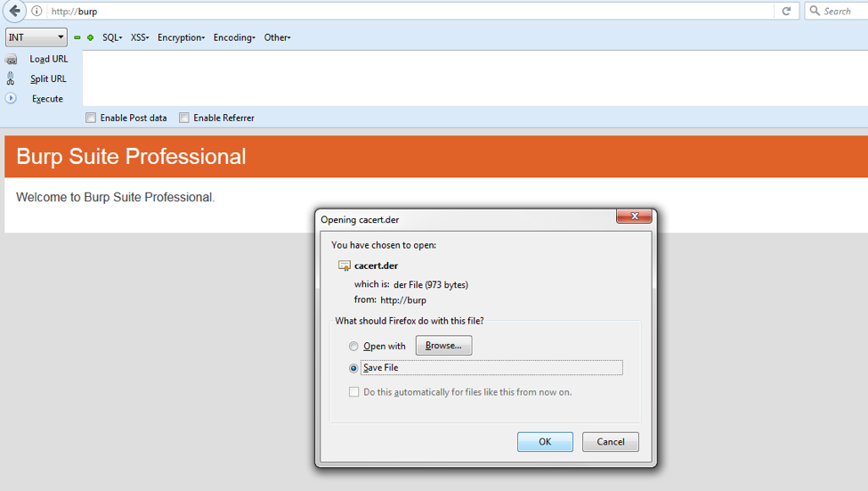The image size is (868, 491).
Task: Click the cacert.der file icon
Action: (345, 266)
